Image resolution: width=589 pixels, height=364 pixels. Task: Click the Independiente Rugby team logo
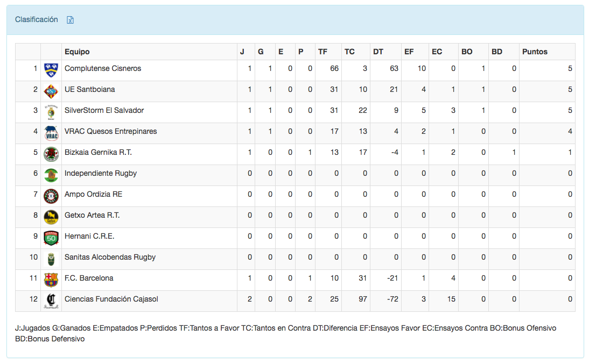(51, 174)
